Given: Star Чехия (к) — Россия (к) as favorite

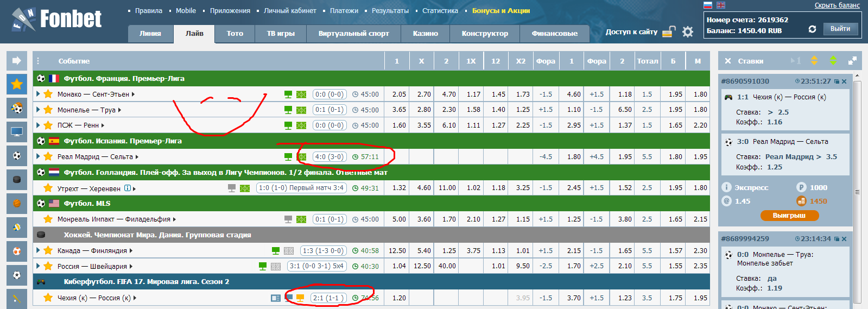Looking at the screenshot, I should [48, 298].
